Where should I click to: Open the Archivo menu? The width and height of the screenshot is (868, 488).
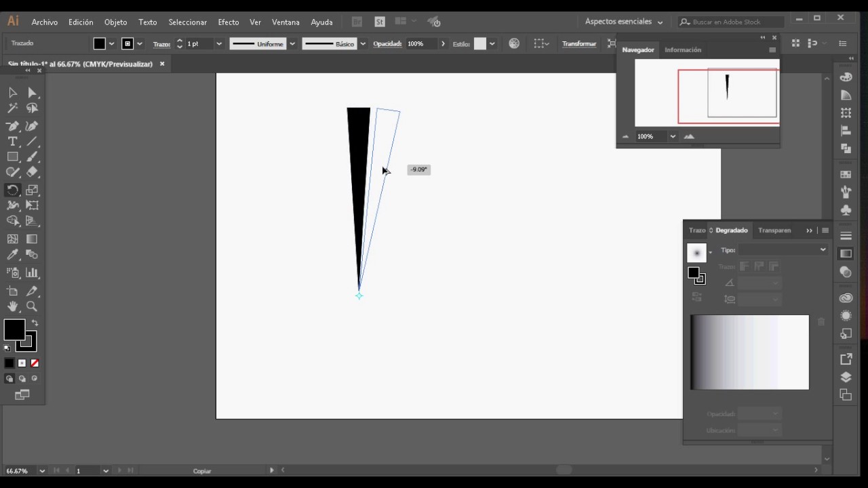[45, 22]
